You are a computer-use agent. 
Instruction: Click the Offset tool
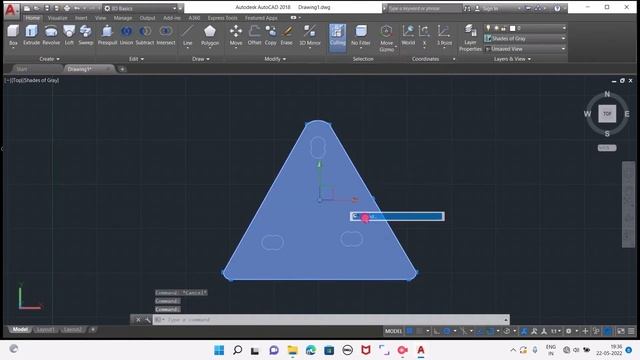point(254,35)
